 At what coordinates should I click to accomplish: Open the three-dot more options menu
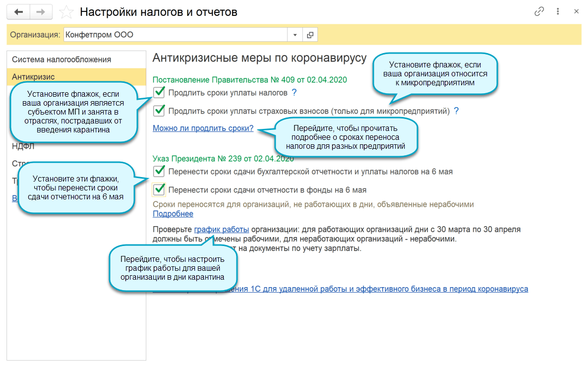[x=558, y=11]
